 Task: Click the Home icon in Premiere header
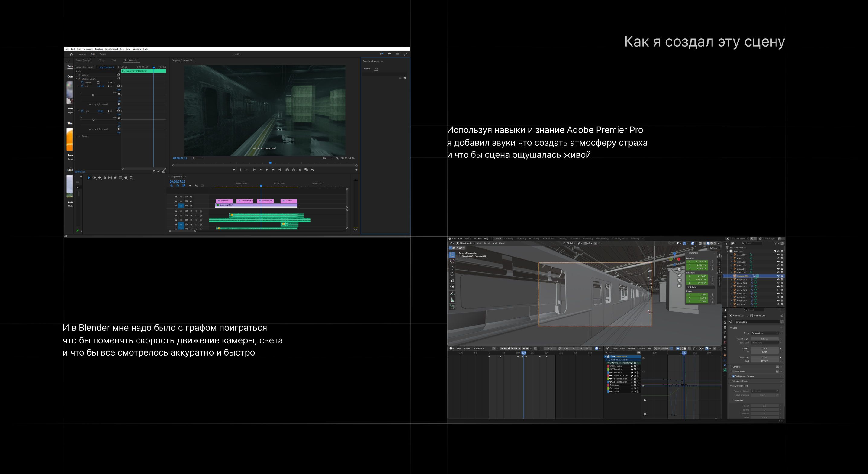(71, 54)
